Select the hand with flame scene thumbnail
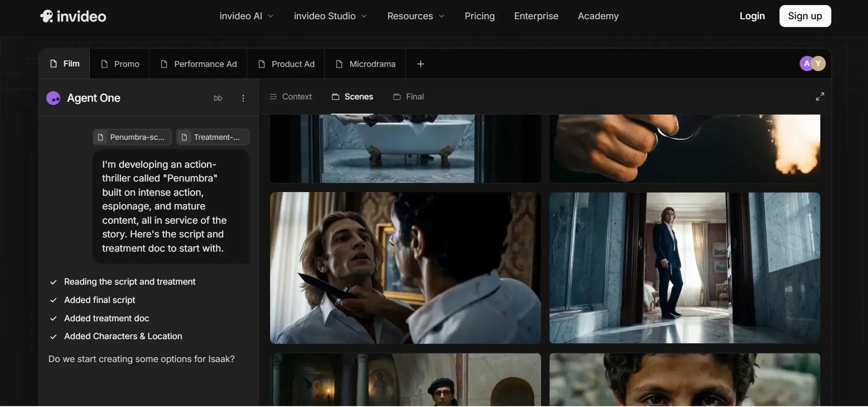The width and height of the screenshot is (868, 407). pyautogui.click(x=685, y=148)
